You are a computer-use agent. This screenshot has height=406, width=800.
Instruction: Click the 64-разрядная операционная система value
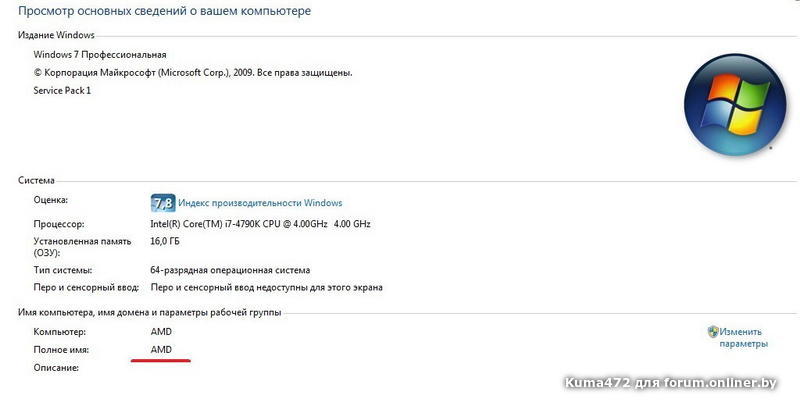tap(230, 270)
